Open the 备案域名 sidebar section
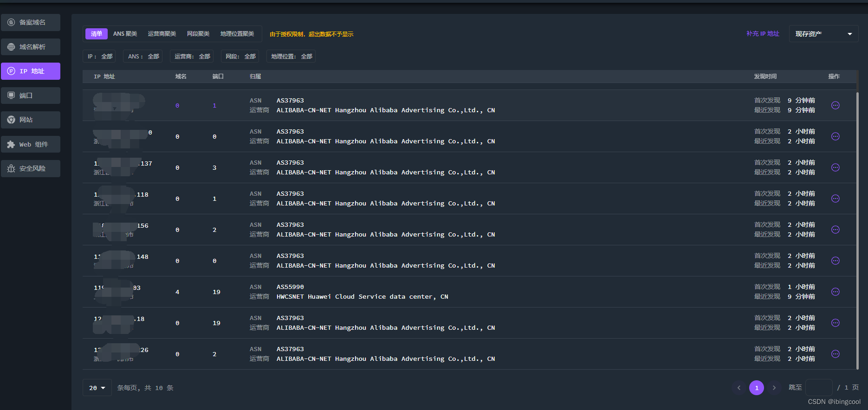The height and width of the screenshot is (410, 868). tap(31, 22)
